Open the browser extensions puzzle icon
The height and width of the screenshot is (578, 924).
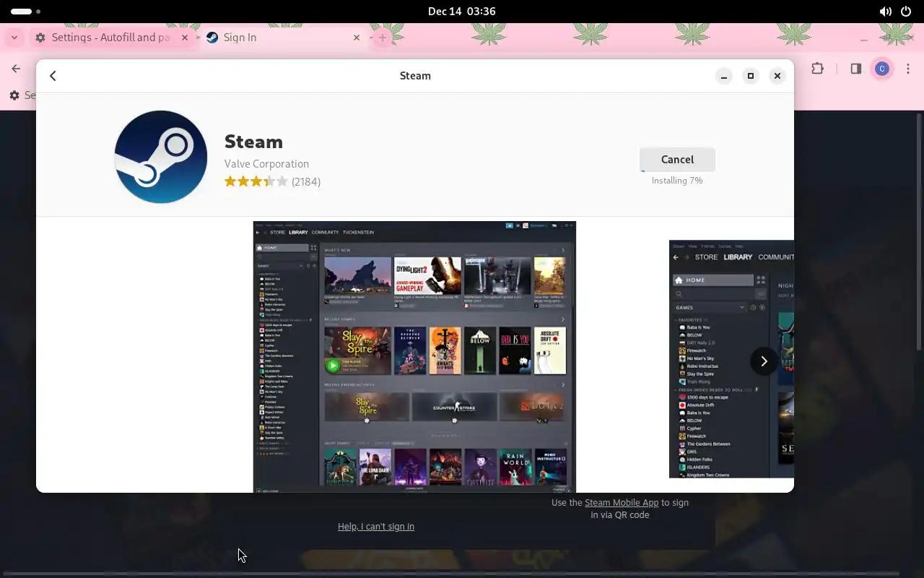(817, 69)
